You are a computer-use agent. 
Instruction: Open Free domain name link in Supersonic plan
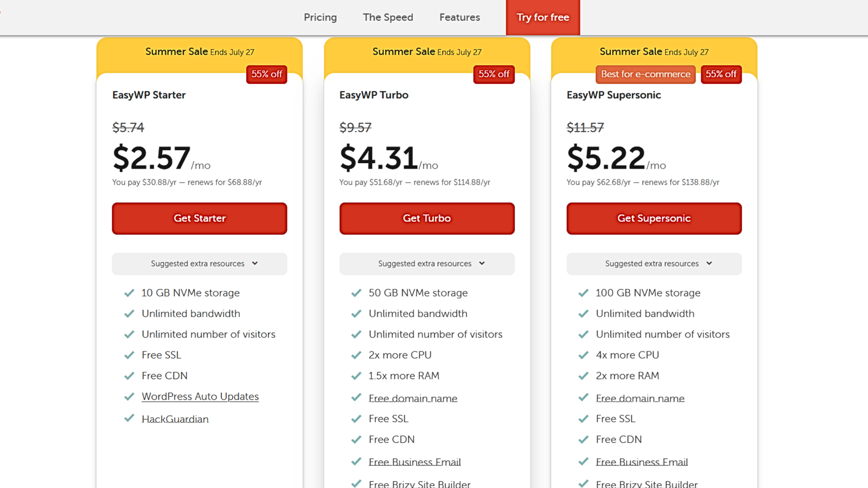pos(640,399)
